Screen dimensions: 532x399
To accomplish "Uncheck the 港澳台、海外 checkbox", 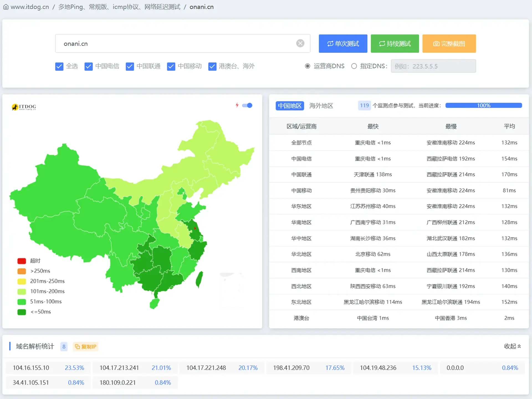I will point(212,66).
